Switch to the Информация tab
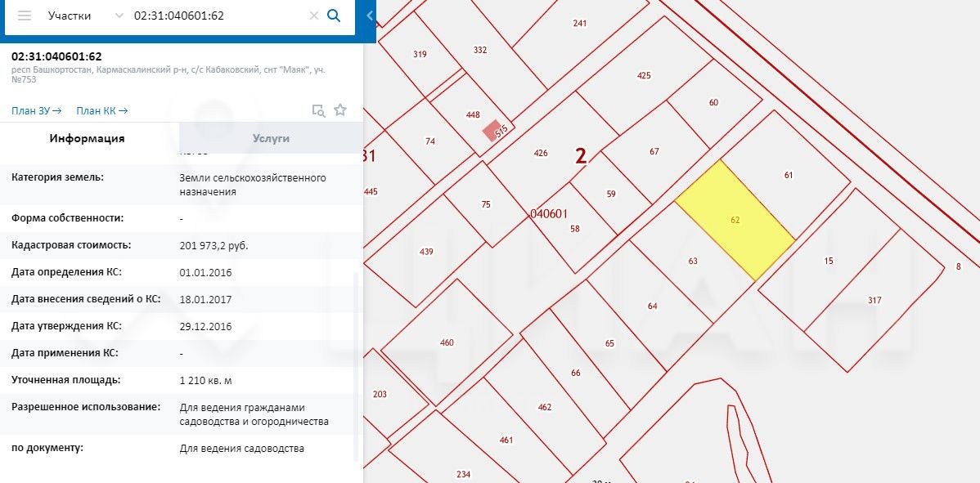Viewport: 980px width, 483px height. tap(87, 138)
